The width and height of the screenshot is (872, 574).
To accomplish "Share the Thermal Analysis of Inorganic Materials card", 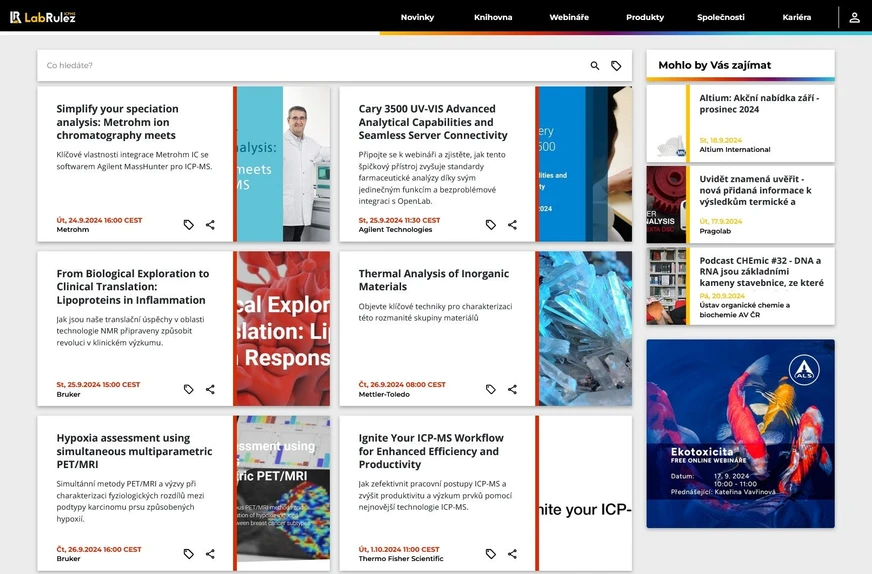I will [512, 389].
